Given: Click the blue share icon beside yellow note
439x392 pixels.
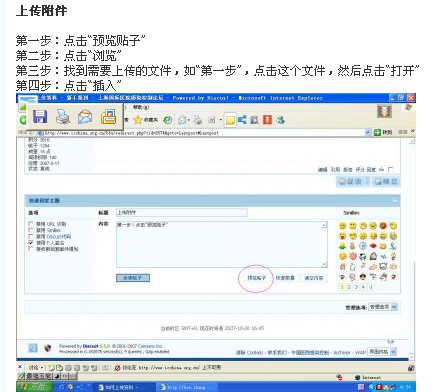Looking at the screenshot, I should point(242,120).
